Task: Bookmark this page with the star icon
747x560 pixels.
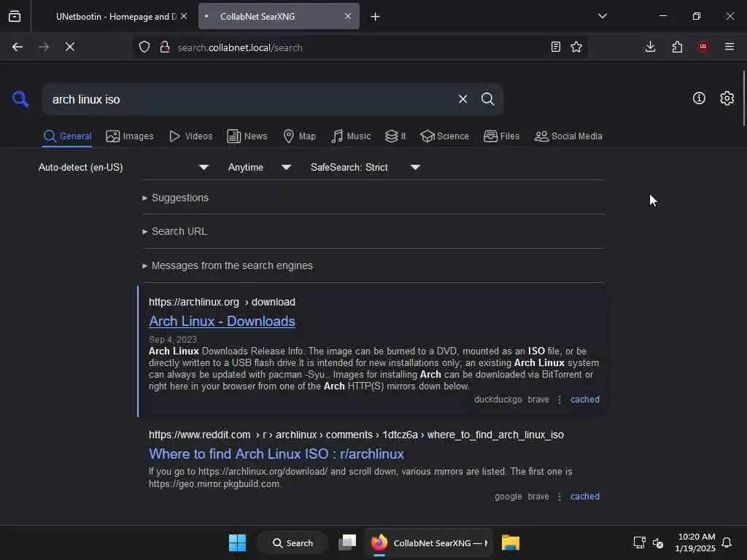Action: tap(576, 47)
